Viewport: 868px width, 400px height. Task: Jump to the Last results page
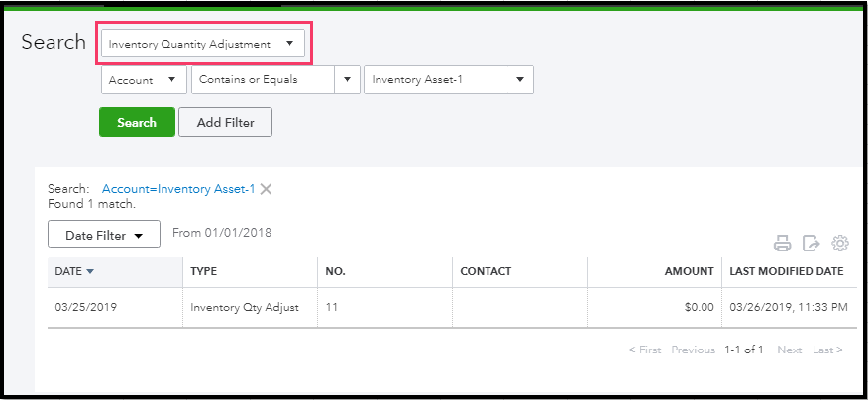pyautogui.click(x=827, y=350)
